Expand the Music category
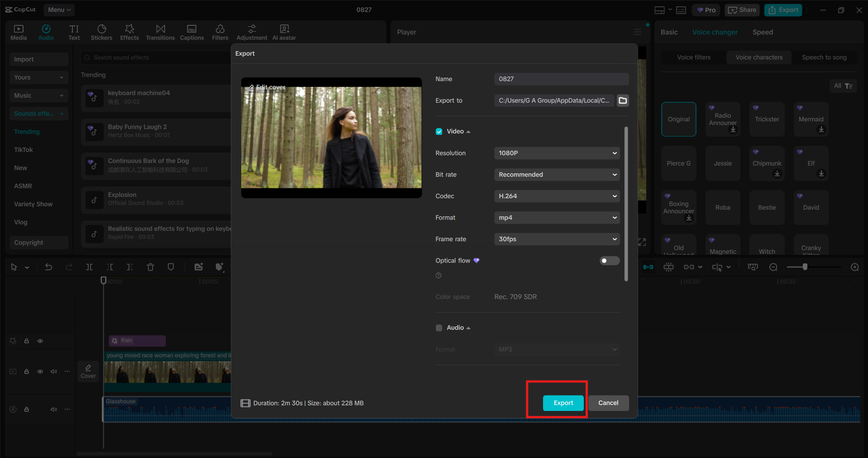The image size is (868, 458). tap(39, 95)
